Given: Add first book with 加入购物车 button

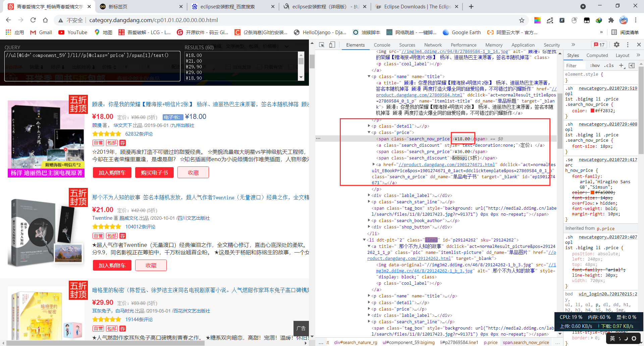Looking at the screenshot, I should click(112, 173).
